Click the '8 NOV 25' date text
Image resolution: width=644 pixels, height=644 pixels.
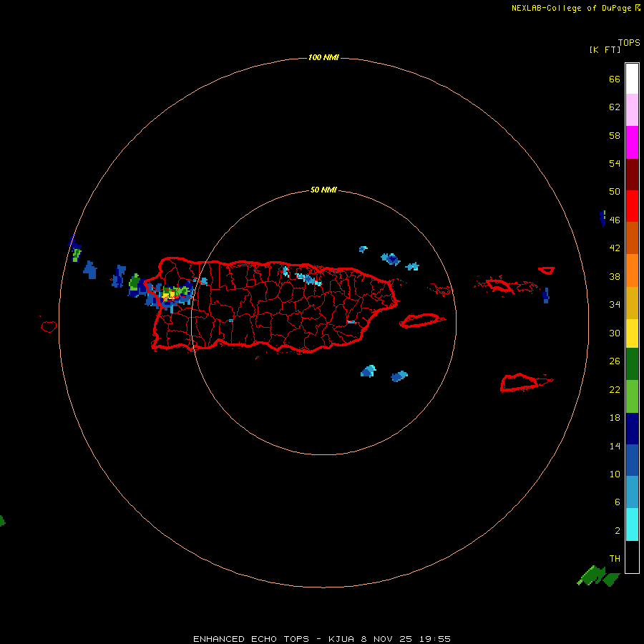coord(388,639)
